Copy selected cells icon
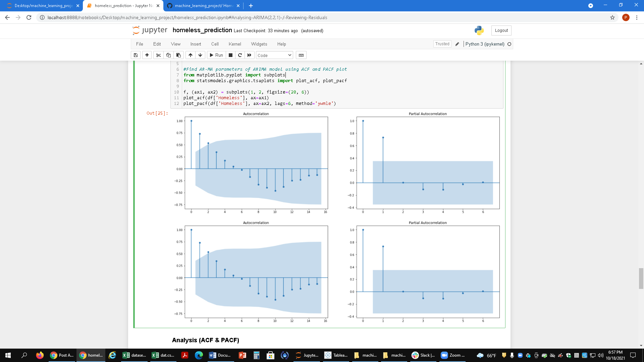 pos(168,55)
